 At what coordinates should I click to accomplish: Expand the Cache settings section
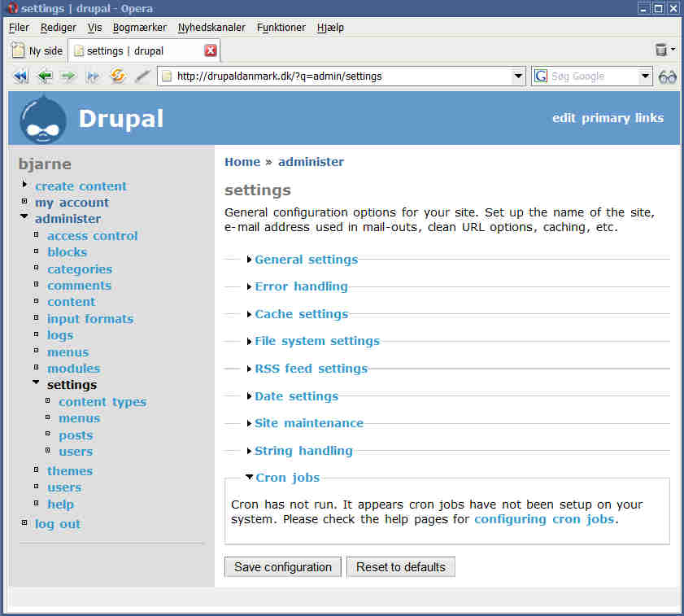[x=301, y=314]
